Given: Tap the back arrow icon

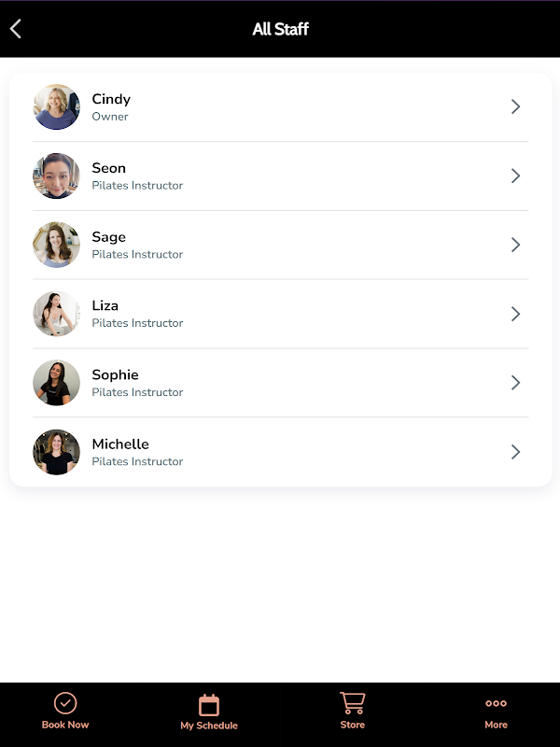Looking at the screenshot, I should (16, 29).
